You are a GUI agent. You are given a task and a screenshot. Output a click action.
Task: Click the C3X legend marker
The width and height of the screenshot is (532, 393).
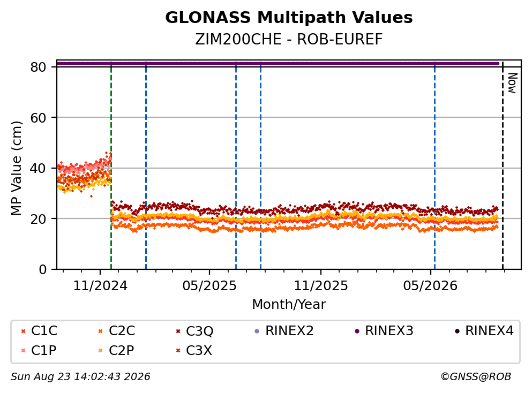pos(178,350)
